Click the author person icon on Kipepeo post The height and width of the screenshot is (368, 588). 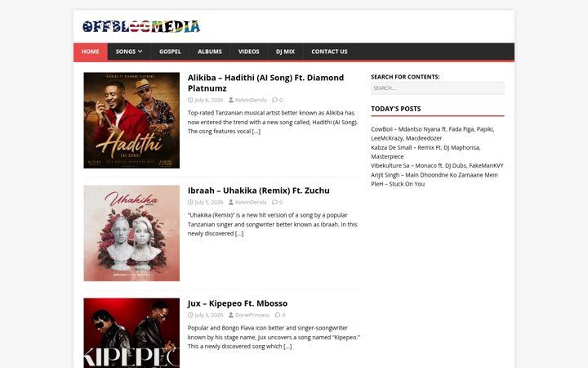click(x=231, y=315)
